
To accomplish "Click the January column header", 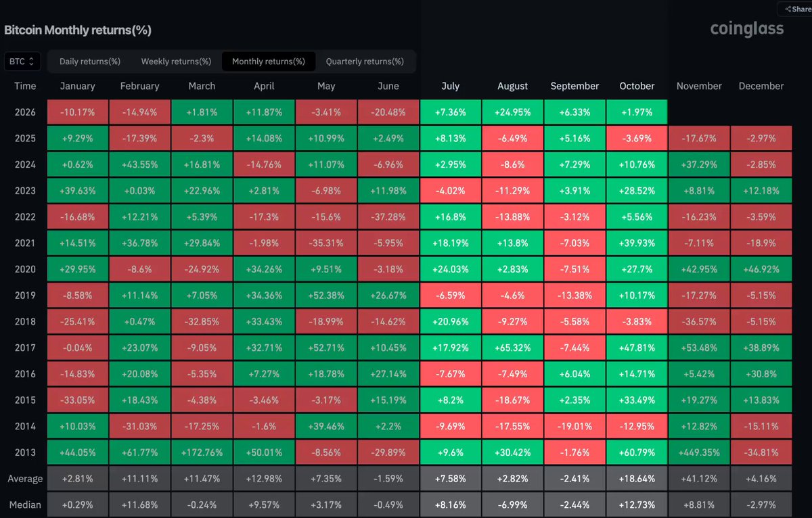I will pos(78,86).
